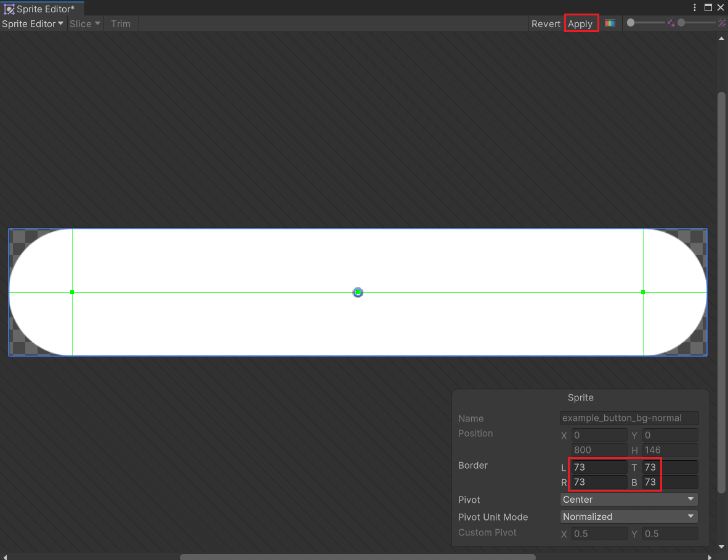
Task: Click the Sprite panel title
Action: 580,397
